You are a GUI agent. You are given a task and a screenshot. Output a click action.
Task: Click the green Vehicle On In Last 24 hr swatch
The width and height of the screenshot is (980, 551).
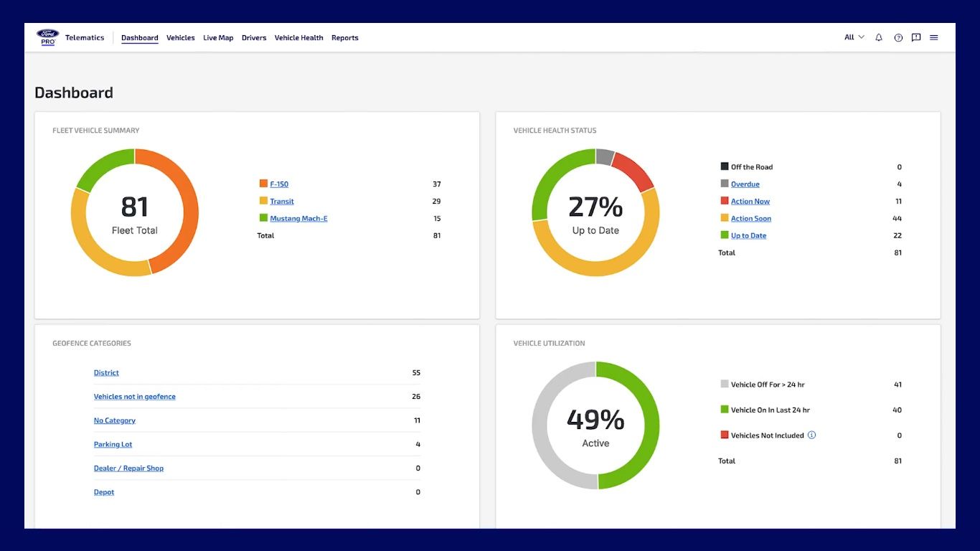(x=725, y=410)
